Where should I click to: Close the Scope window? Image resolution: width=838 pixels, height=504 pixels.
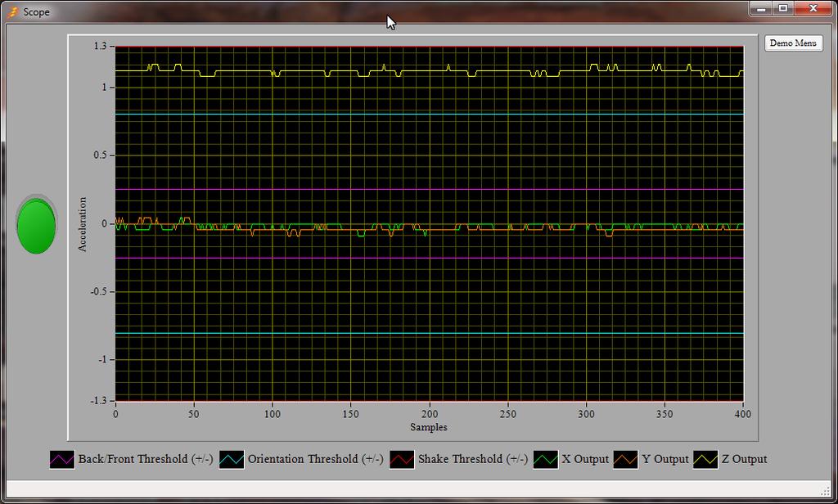point(813,8)
